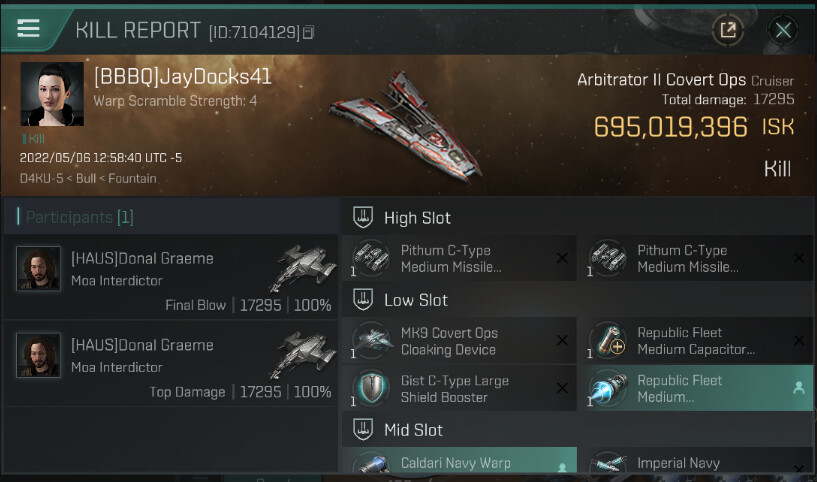
Task: Open the hamburger menu in the header
Action: (28, 28)
